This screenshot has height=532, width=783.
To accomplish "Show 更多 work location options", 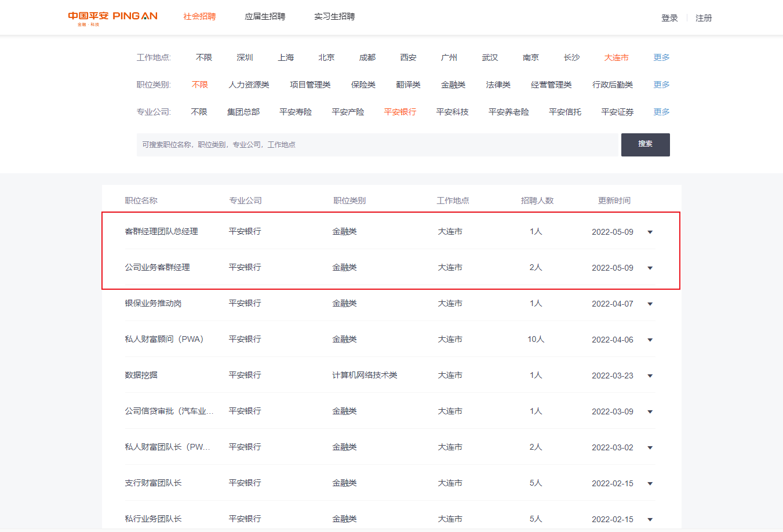I will click(661, 57).
